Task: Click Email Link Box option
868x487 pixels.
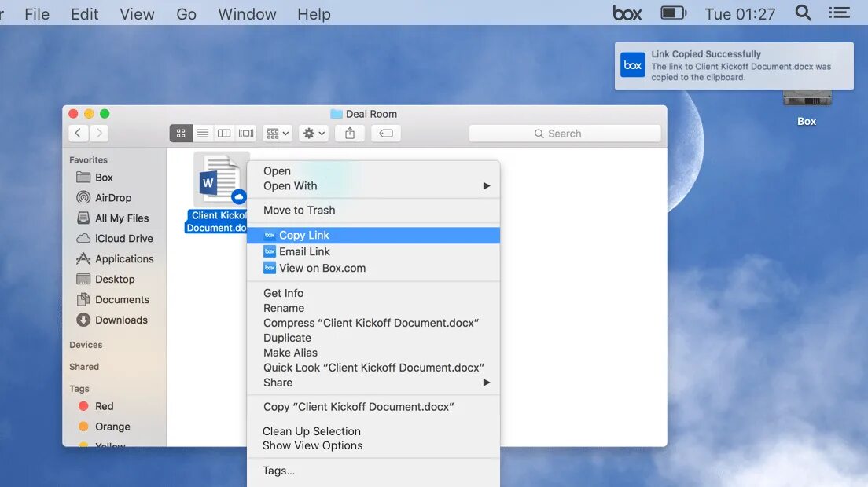Action: (373, 251)
